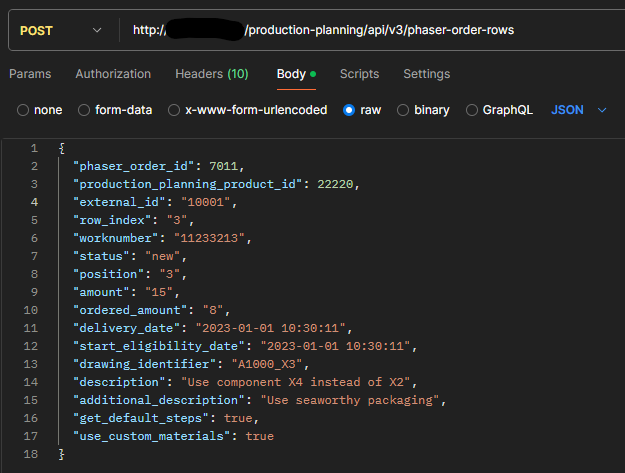Click the "11233213" value
The image size is (625, 473).
point(209,238)
